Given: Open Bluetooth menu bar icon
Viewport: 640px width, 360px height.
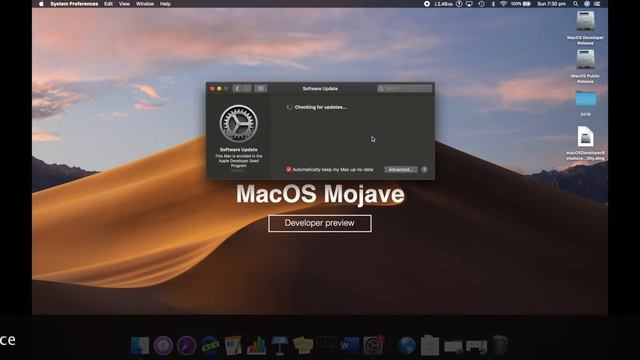Looking at the screenshot, I should coord(493,4).
